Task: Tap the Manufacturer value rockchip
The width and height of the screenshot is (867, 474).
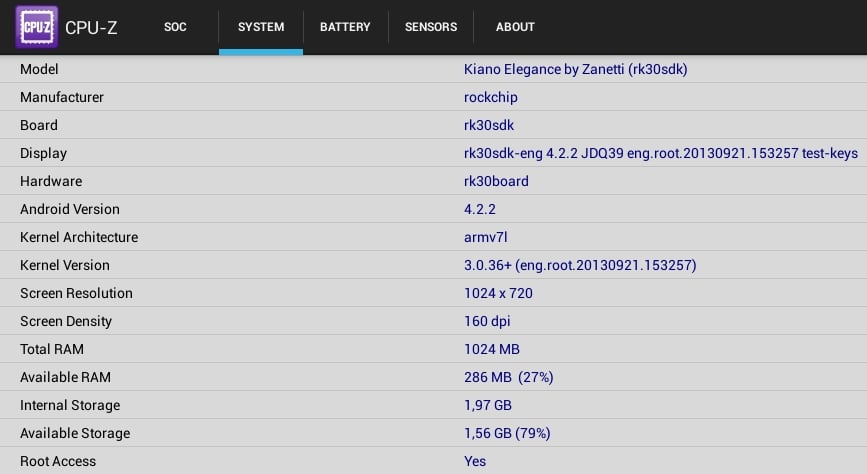Action: pyautogui.click(x=491, y=97)
